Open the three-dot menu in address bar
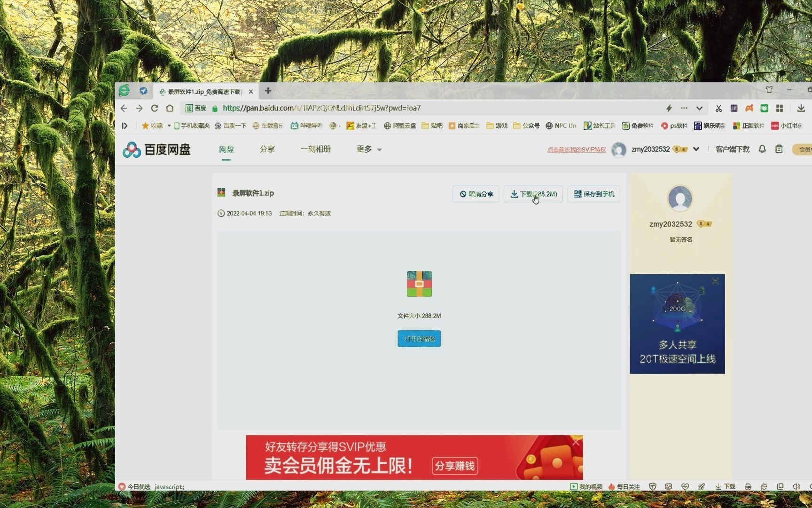Image resolution: width=812 pixels, height=508 pixels. coord(684,108)
